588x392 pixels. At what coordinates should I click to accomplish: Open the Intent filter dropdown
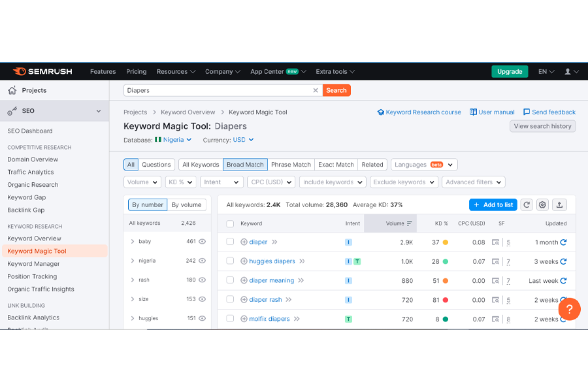point(221,182)
